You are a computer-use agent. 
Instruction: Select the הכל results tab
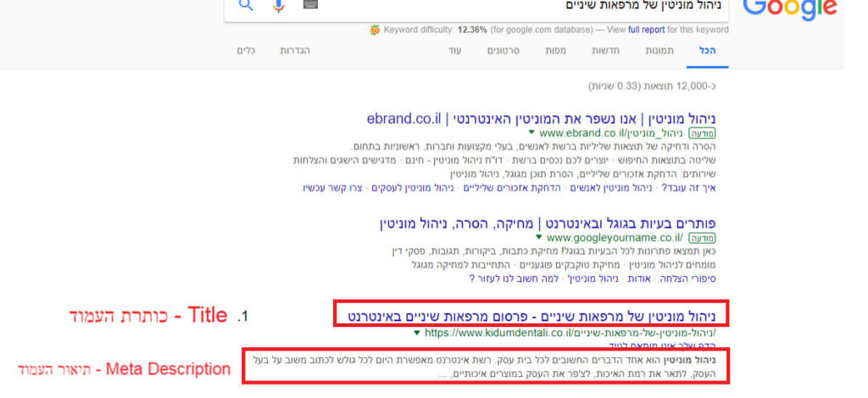pyautogui.click(x=708, y=50)
